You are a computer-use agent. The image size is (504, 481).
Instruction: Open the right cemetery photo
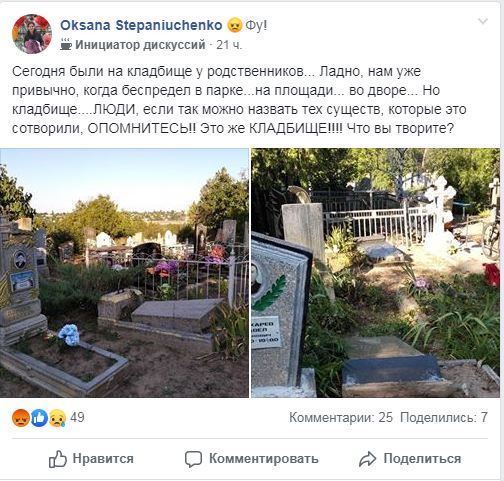point(375,273)
